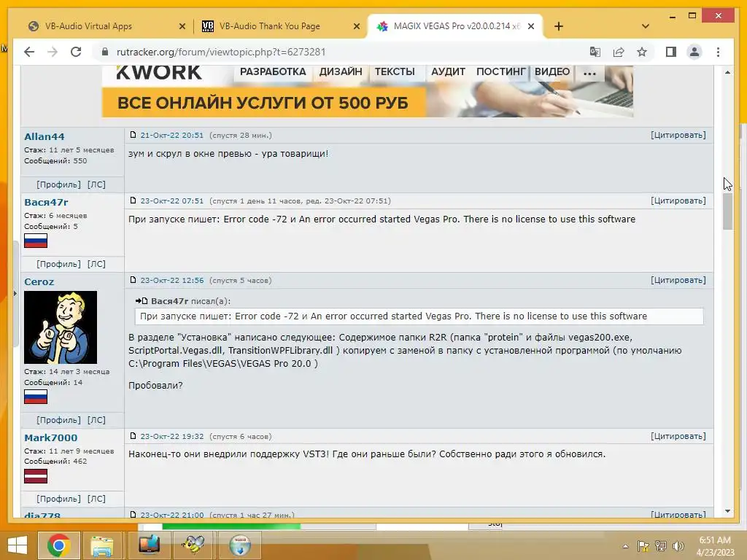
Task: Open post link 23-Окт-22 12:56
Action: 172,281
